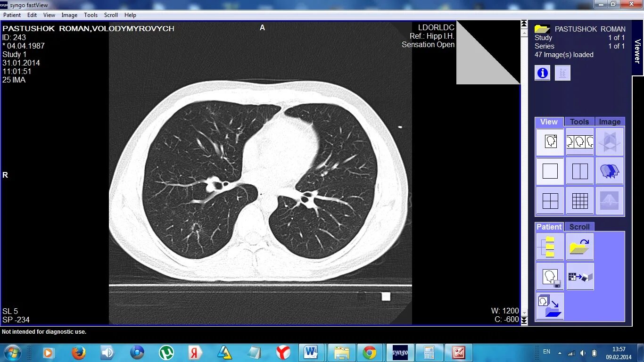Click the Windows Start button
The image size is (644, 362).
pos(12,352)
